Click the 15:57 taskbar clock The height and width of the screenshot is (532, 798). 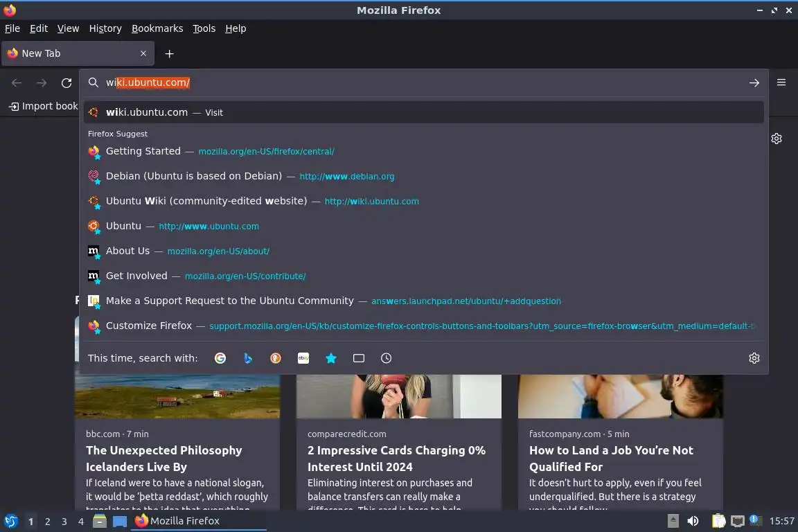(781, 521)
